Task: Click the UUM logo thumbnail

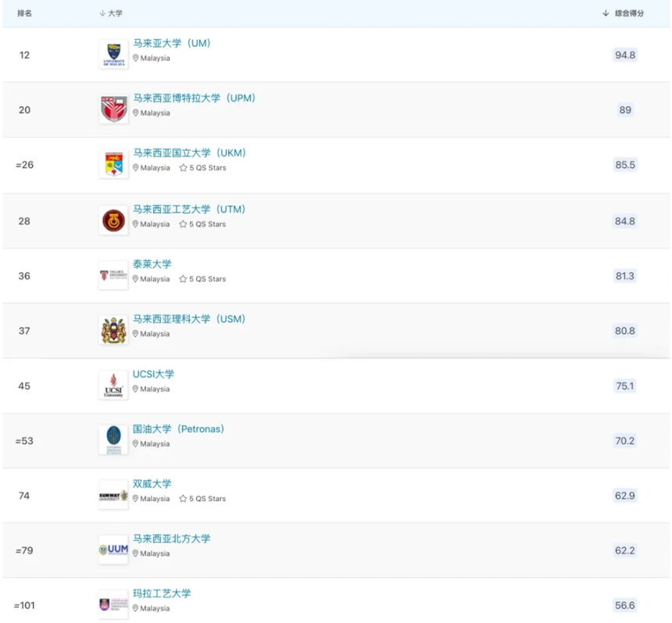Action: [x=113, y=550]
